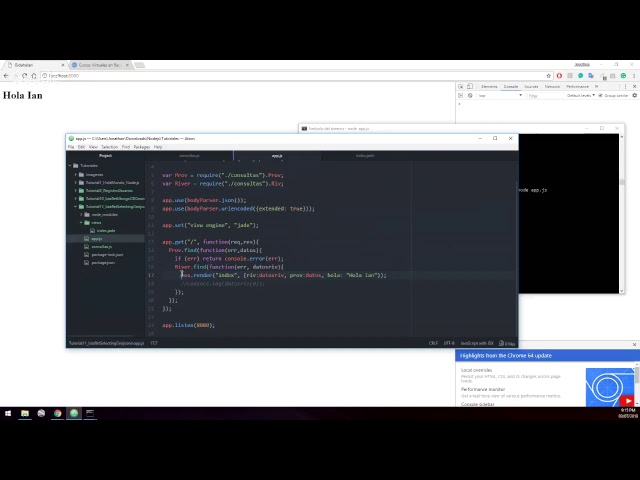Close the DevTools panel

(x=634, y=87)
